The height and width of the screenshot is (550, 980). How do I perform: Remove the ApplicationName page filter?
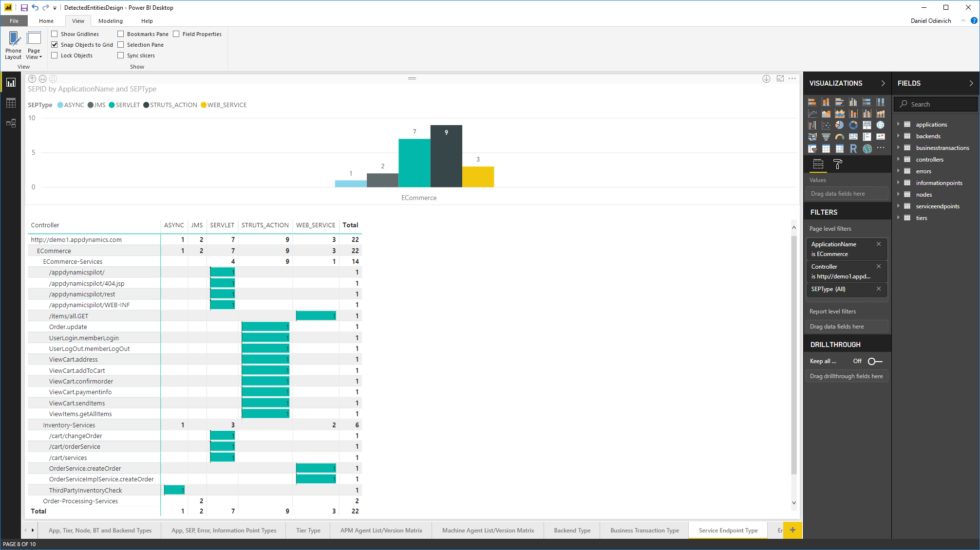pyautogui.click(x=879, y=244)
